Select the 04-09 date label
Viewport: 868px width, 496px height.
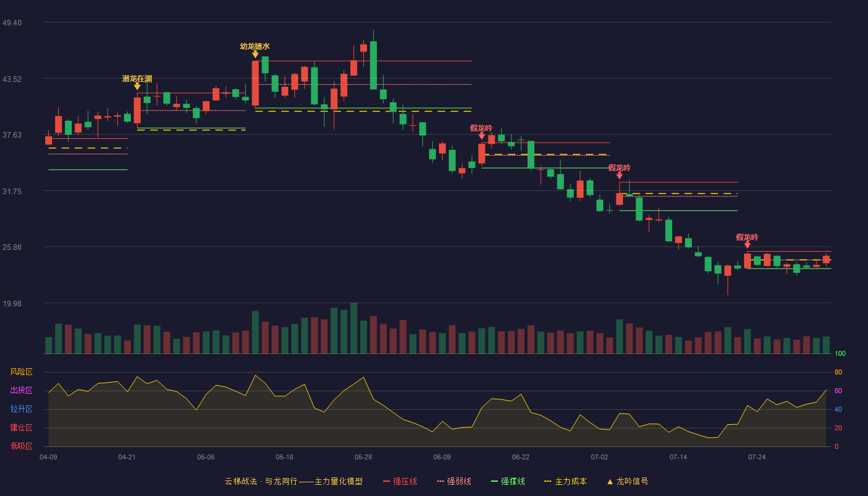[x=48, y=458]
